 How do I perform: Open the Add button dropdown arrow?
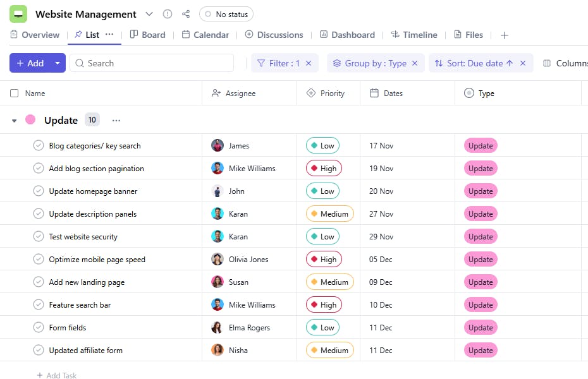point(58,63)
